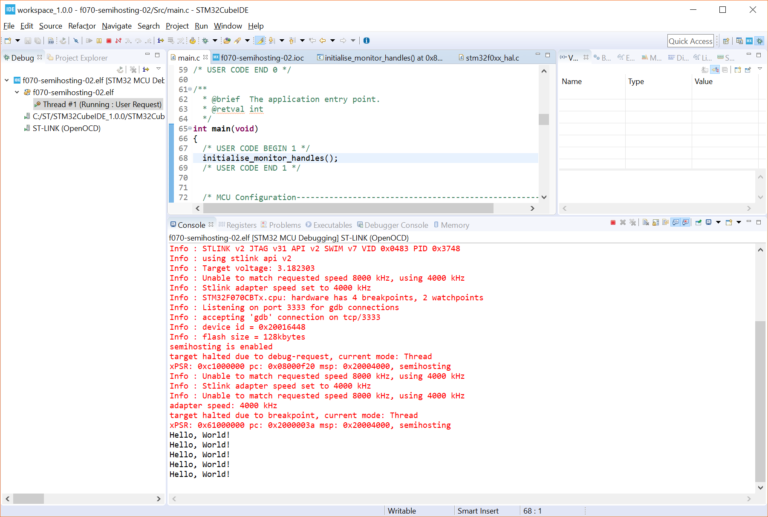This screenshot has width=768, height=517.
Task: Switch to the Project Explorer tab
Action: [77, 58]
